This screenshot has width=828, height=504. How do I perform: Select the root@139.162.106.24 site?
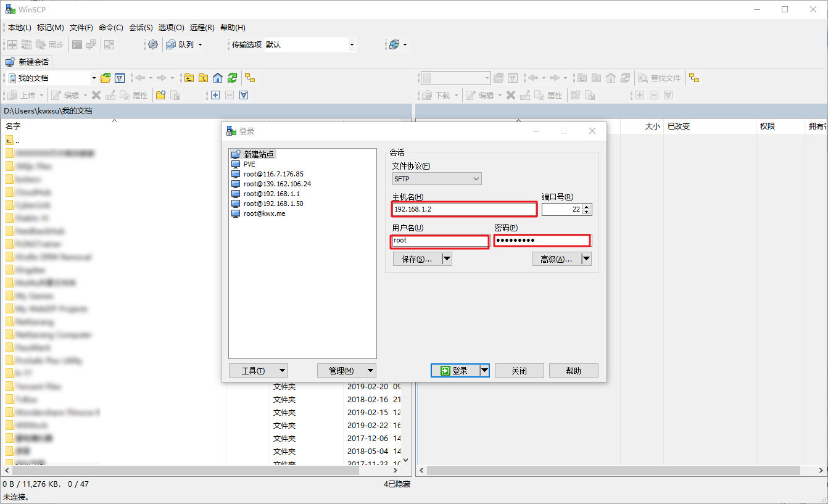(271, 184)
